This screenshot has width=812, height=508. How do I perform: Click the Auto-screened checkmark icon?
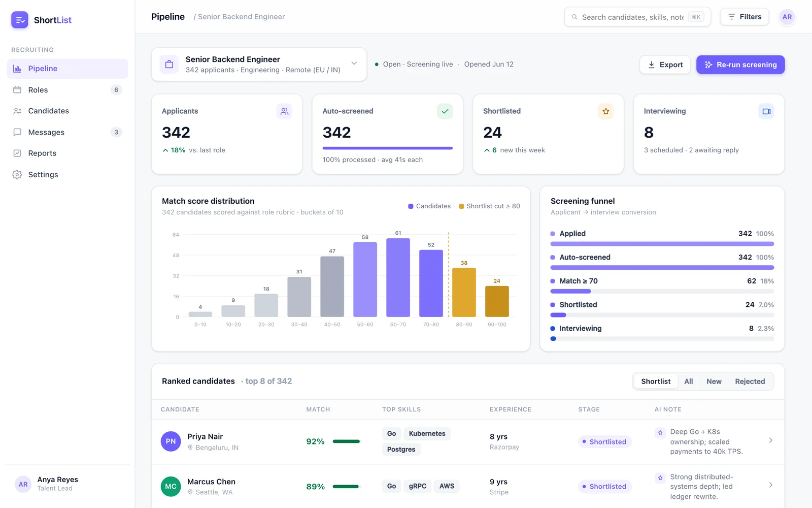[445, 111]
